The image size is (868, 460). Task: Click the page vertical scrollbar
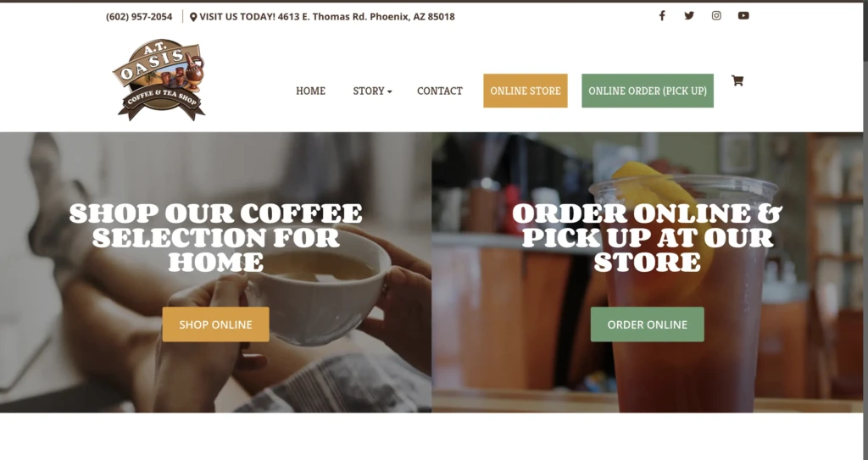coord(865,230)
